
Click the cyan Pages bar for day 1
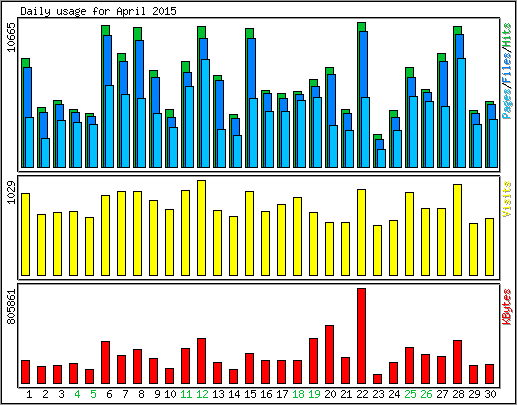[x=30, y=142]
